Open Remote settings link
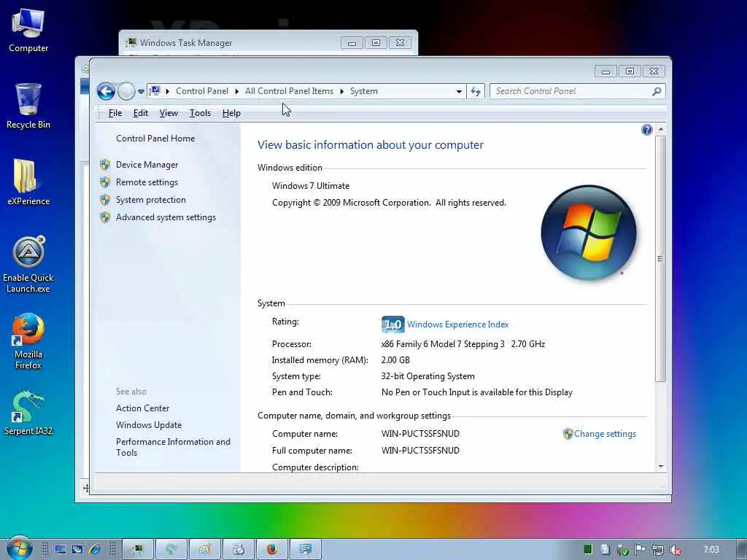 (147, 182)
